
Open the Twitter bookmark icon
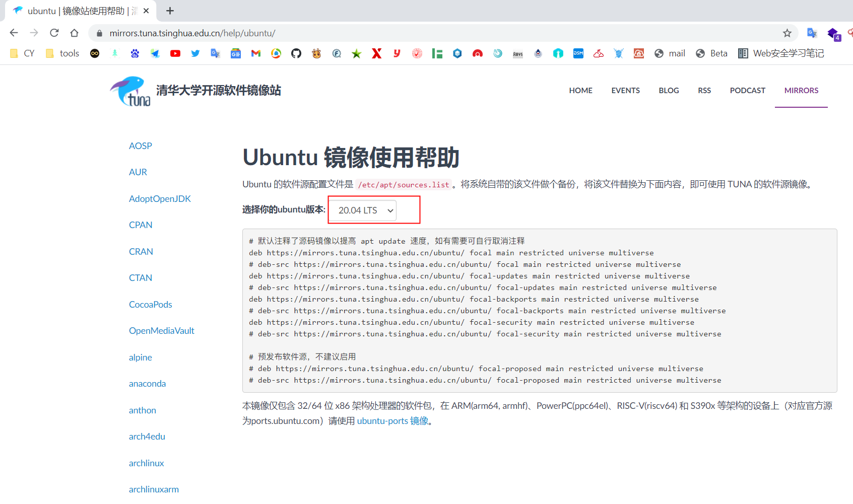[195, 53]
